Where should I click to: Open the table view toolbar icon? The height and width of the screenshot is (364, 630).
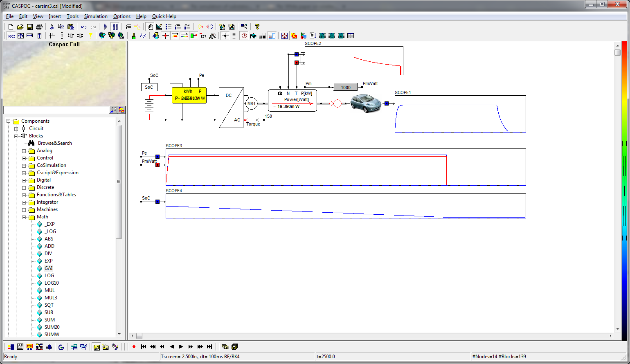pos(351,36)
